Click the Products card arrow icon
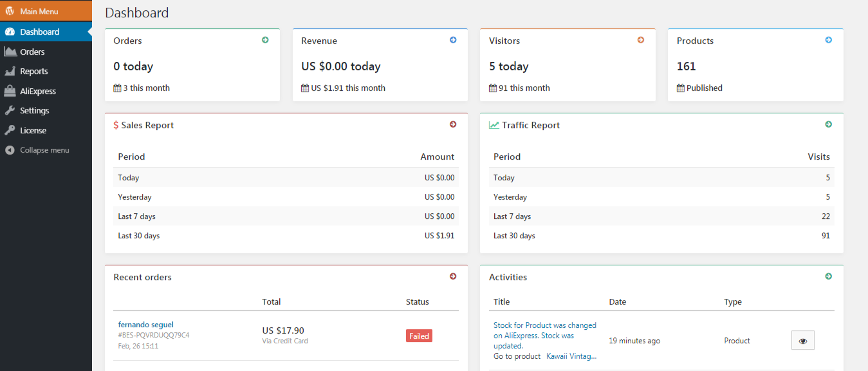Screen dimensions: 868x371 pos(829,40)
